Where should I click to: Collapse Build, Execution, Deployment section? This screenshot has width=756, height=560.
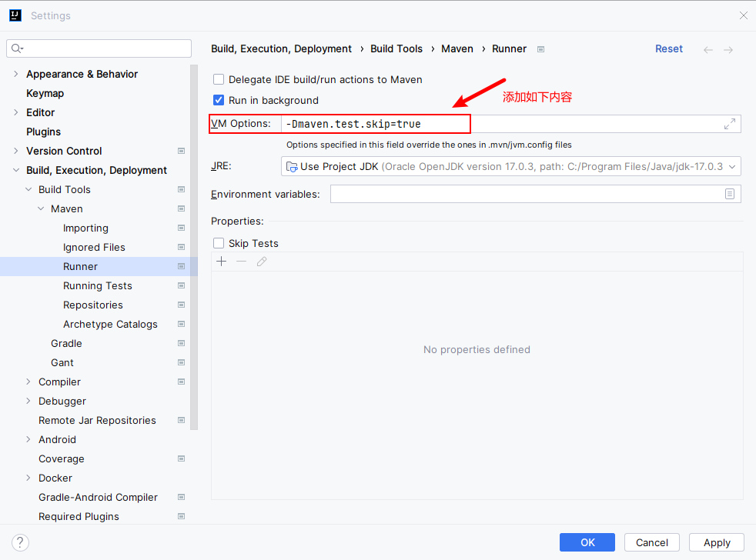tap(16, 170)
